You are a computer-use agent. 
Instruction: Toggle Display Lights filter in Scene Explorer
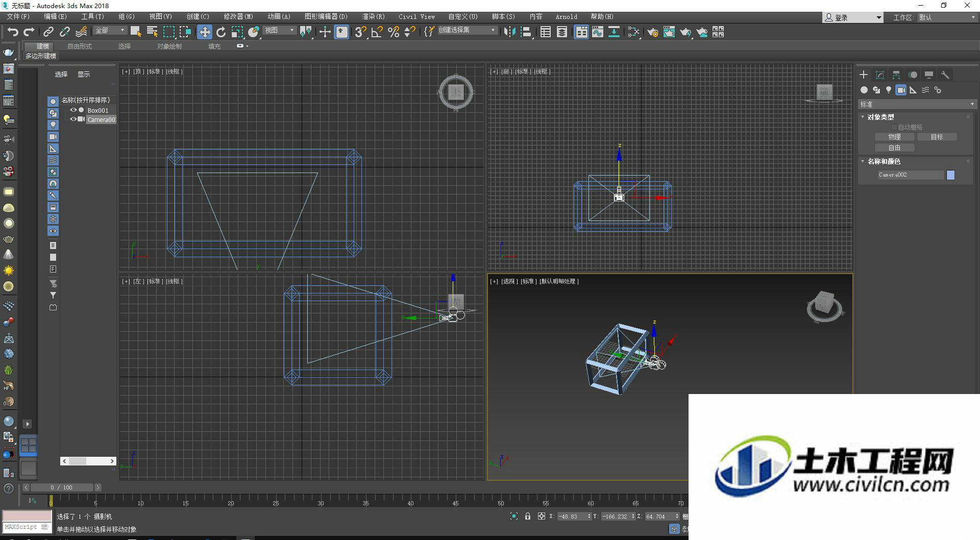[x=53, y=125]
